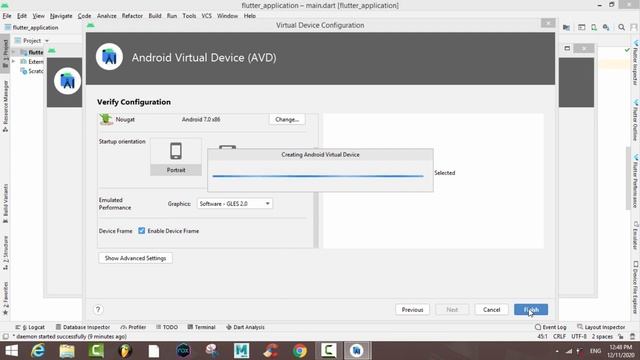Toggle Enable Device Frame checkbox
This screenshot has width=640, height=360.
coord(142,231)
